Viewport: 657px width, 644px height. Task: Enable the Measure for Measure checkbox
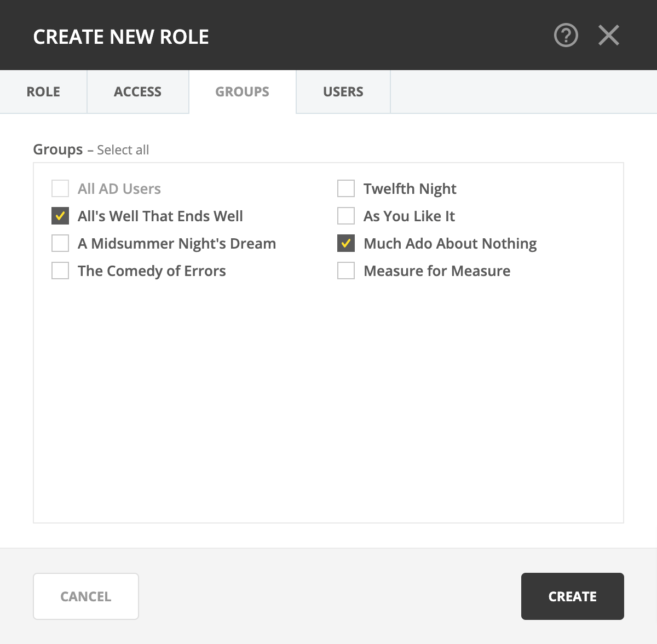click(346, 271)
